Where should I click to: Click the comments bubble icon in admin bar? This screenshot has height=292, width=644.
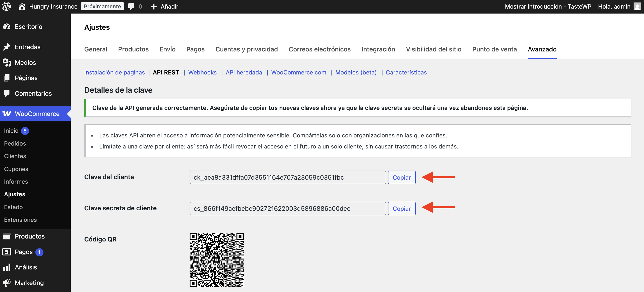coord(131,7)
